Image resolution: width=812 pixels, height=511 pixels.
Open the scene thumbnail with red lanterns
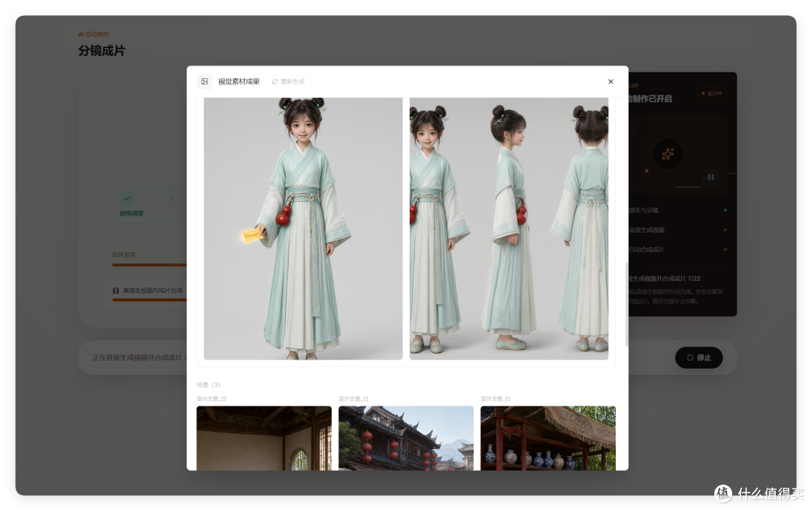[406, 438]
